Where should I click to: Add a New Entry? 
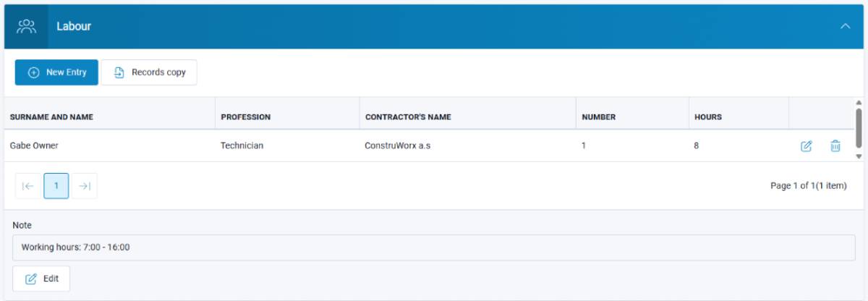(x=56, y=72)
